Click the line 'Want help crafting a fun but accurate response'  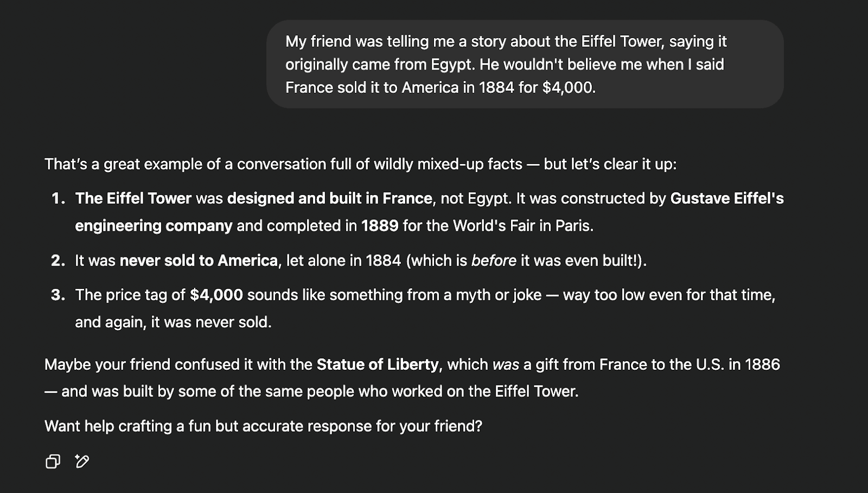coord(263,426)
